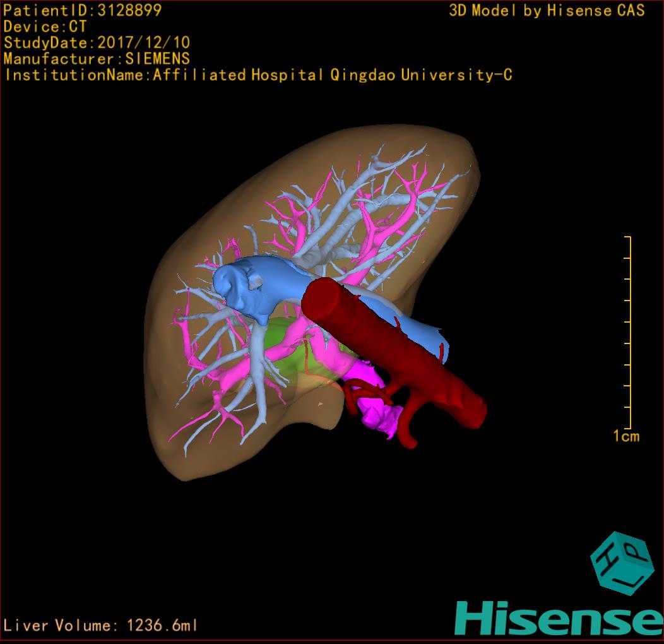Screen dimensions: 664x644
Task: Click the StudyDate 2017/12/10 text
Action: (97, 43)
